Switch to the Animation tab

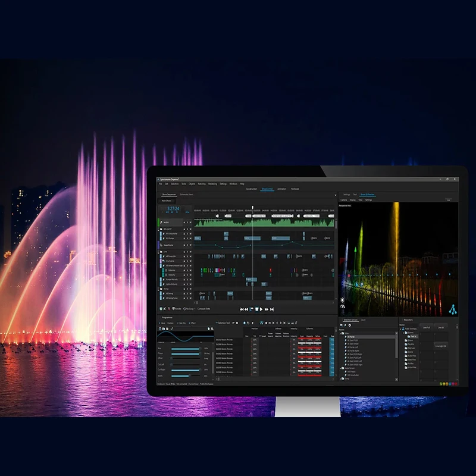[281, 189]
